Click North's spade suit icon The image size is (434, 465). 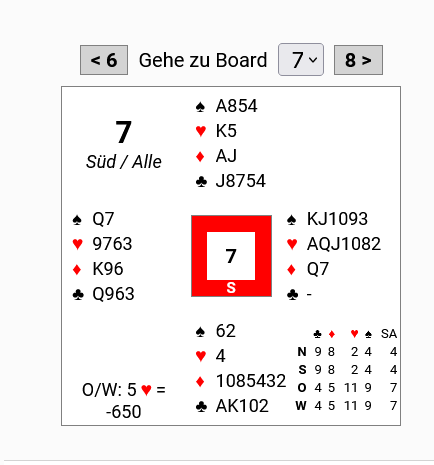point(200,107)
